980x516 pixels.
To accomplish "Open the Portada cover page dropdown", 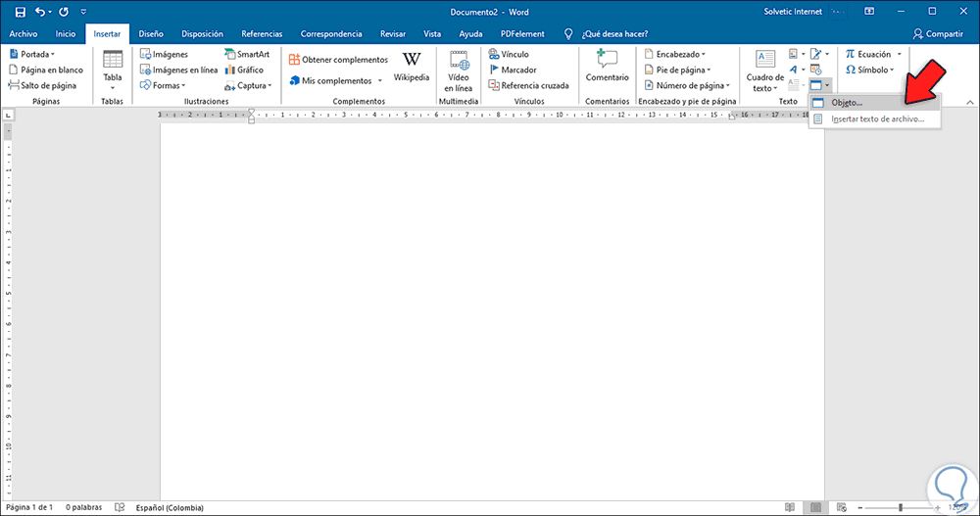I will point(32,55).
